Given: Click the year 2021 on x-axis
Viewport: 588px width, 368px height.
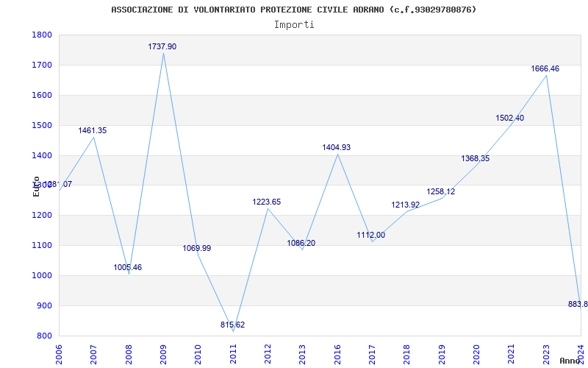Looking at the screenshot, I should pyautogui.click(x=512, y=353).
